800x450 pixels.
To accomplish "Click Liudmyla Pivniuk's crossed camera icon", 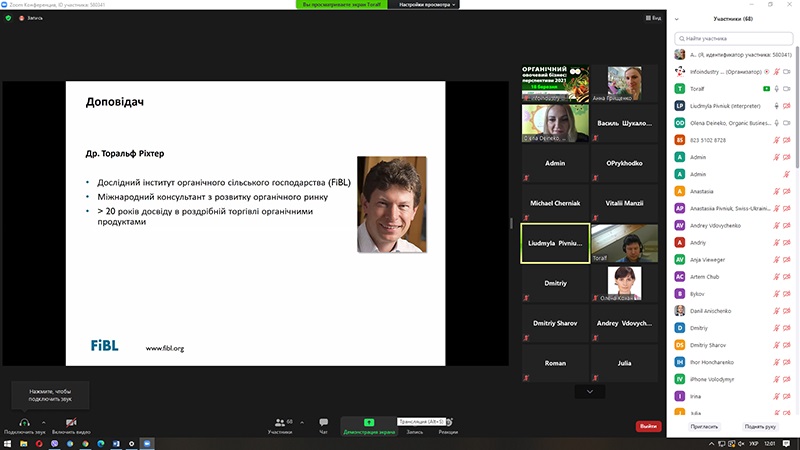I will point(787,106).
